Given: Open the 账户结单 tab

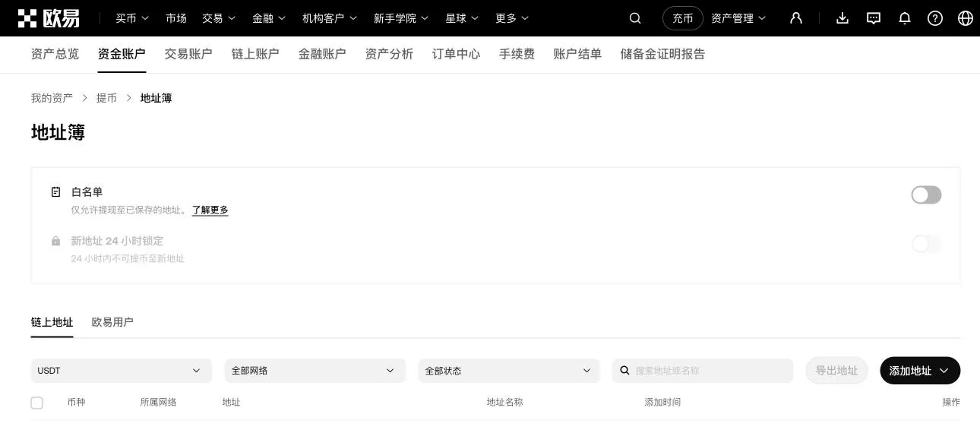Looking at the screenshot, I should [x=577, y=54].
